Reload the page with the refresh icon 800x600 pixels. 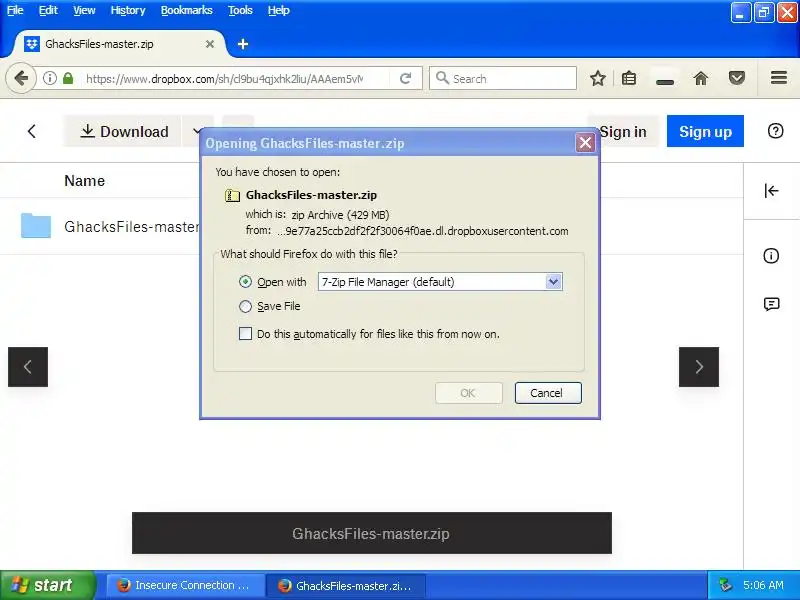405,78
